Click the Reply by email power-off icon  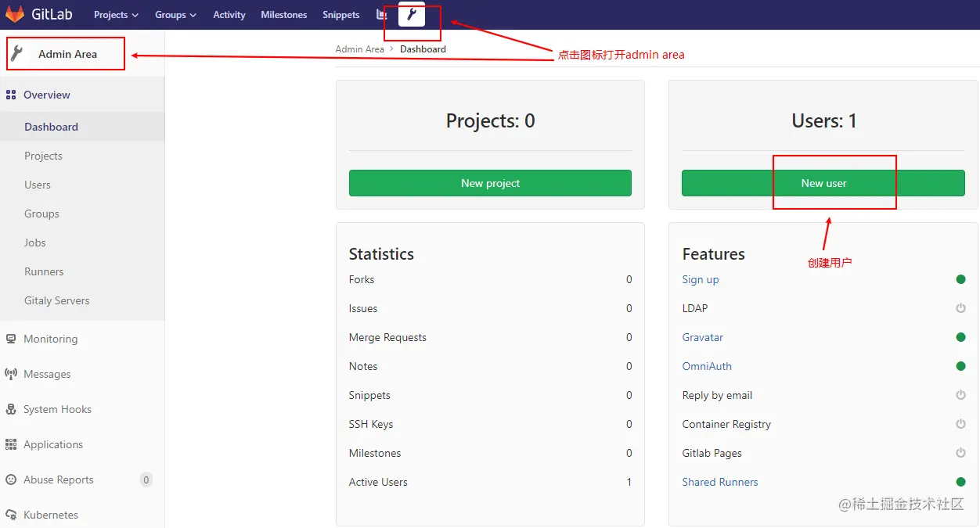pyautogui.click(x=960, y=395)
